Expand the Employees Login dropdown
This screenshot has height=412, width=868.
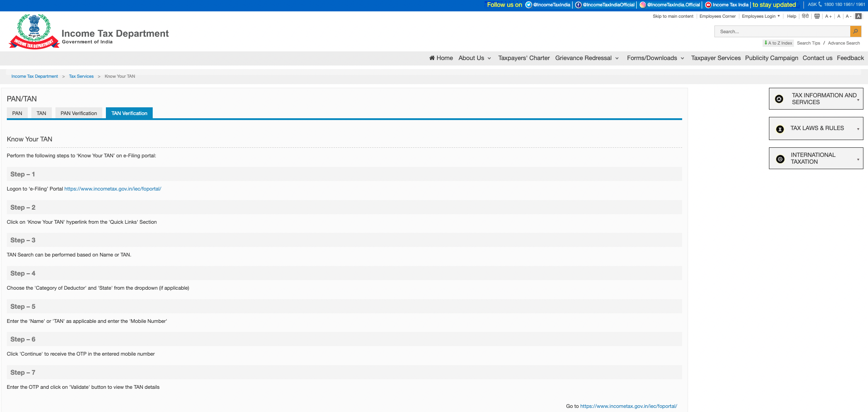[x=761, y=16]
